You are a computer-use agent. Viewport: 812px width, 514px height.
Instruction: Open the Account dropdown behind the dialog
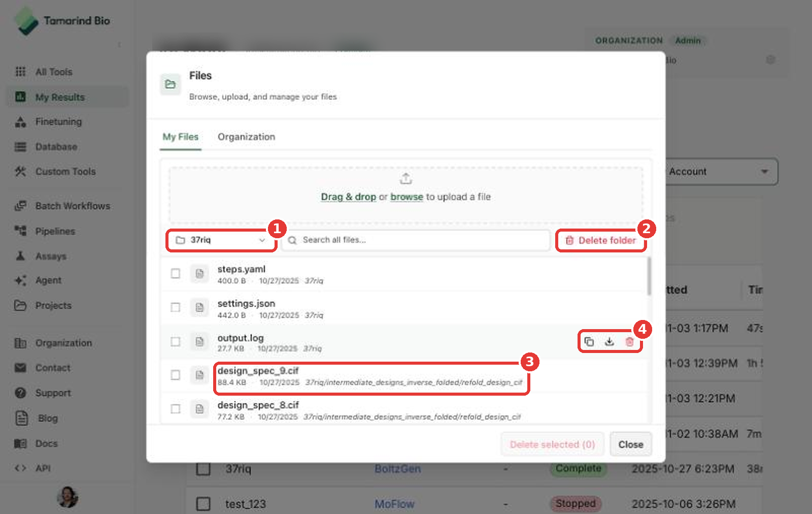(x=721, y=172)
